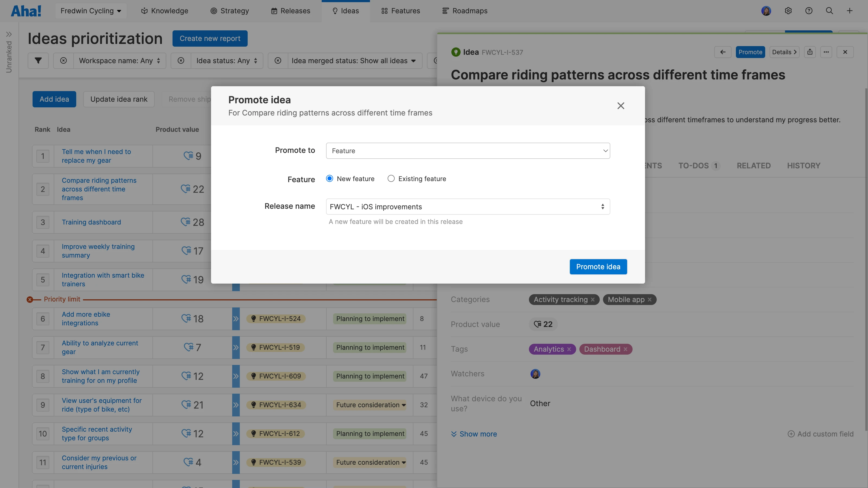Image resolution: width=868 pixels, height=488 pixels.
Task: Open the Roadmaps menu item
Action: point(465,11)
